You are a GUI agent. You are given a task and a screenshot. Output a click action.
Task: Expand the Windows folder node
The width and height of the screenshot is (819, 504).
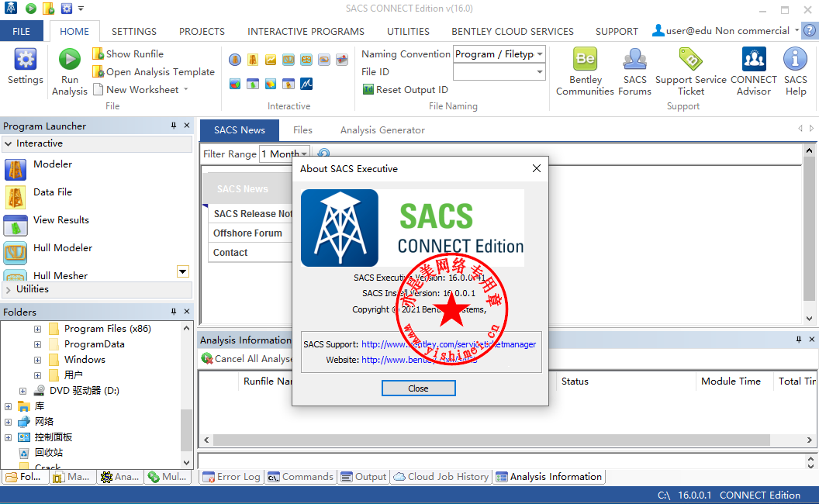click(x=37, y=360)
